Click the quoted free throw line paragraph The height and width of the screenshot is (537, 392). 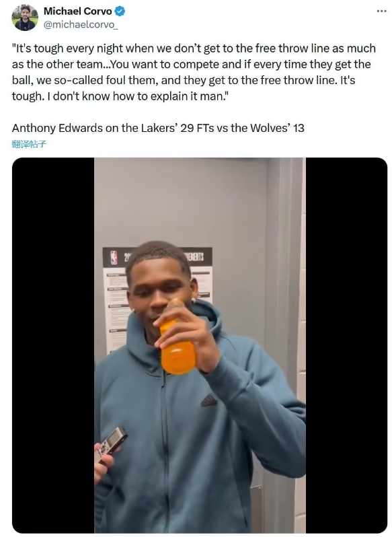click(x=194, y=72)
